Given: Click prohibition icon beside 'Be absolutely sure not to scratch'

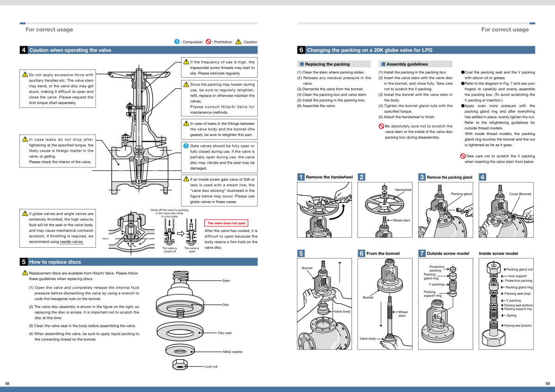Looking at the screenshot, I should tap(381, 126).
